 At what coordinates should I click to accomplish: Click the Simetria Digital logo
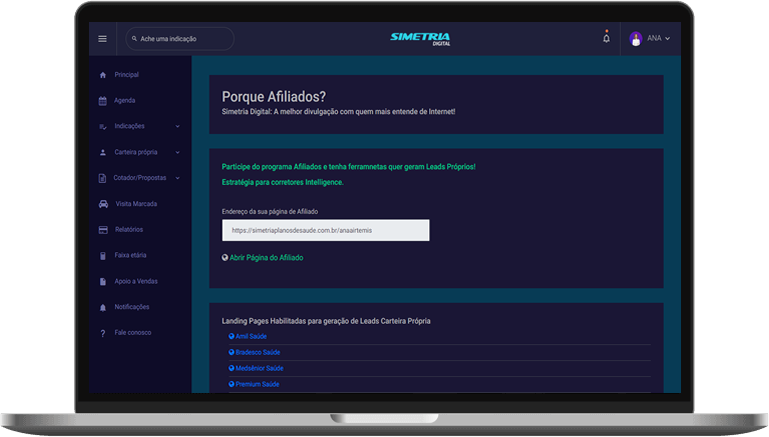coord(420,39)
